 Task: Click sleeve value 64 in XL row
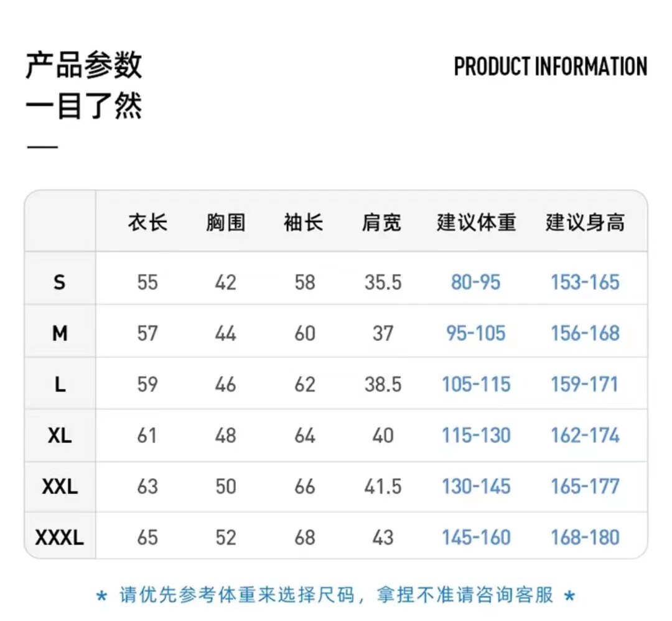click(x=305, y=436)
